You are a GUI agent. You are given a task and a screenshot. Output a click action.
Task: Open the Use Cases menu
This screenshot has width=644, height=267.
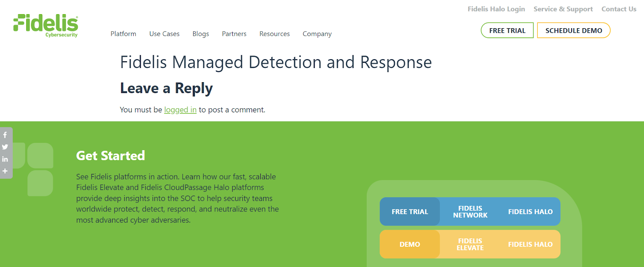tap(164, 34)
